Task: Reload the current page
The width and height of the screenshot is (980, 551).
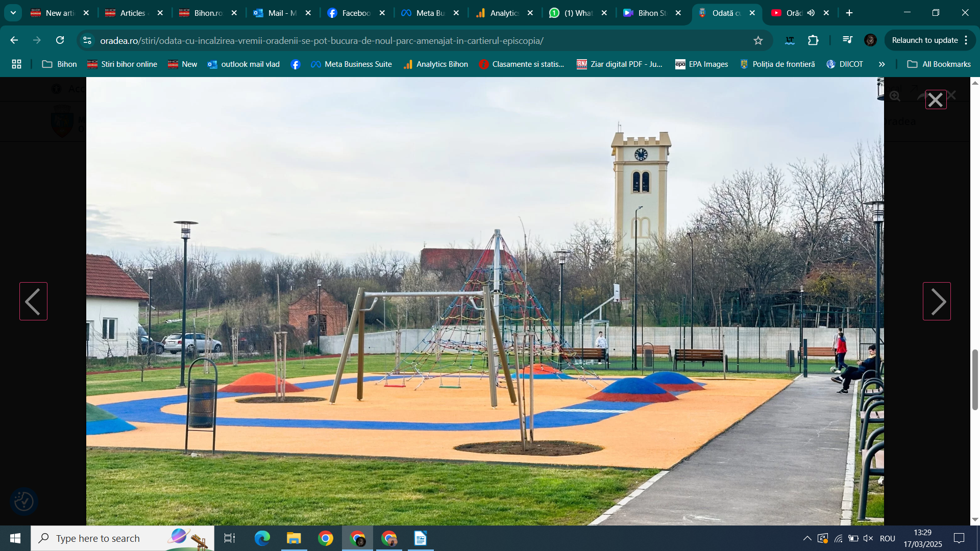Action: (x=60, y=40)
